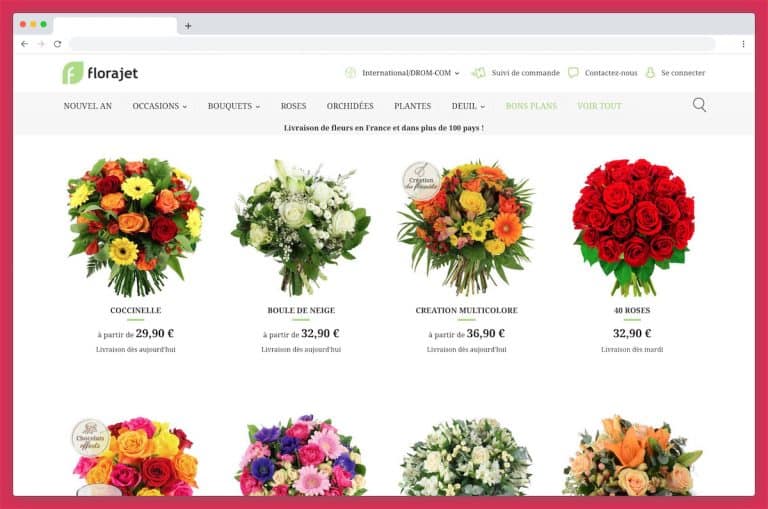
Task: Click the globe icon beside International
Action: point(350,73)
